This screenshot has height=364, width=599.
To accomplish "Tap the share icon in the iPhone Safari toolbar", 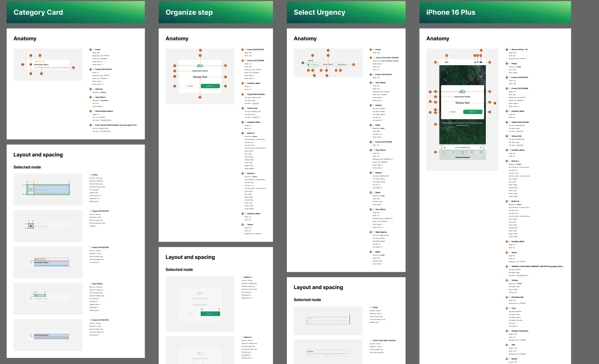I will 462,152.
